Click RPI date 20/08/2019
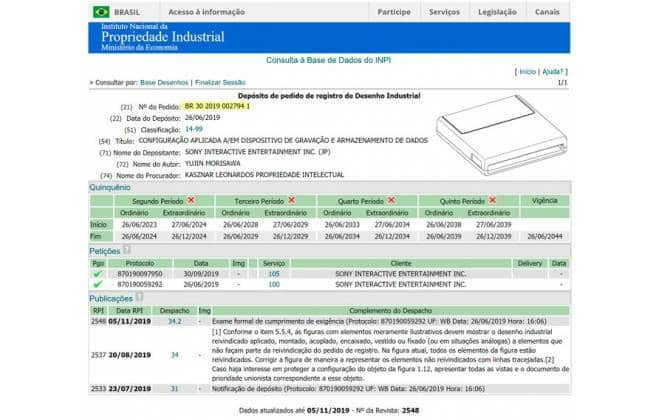This screenshot has height=420, width=660. pyautogui.click(x=130, y=355)
